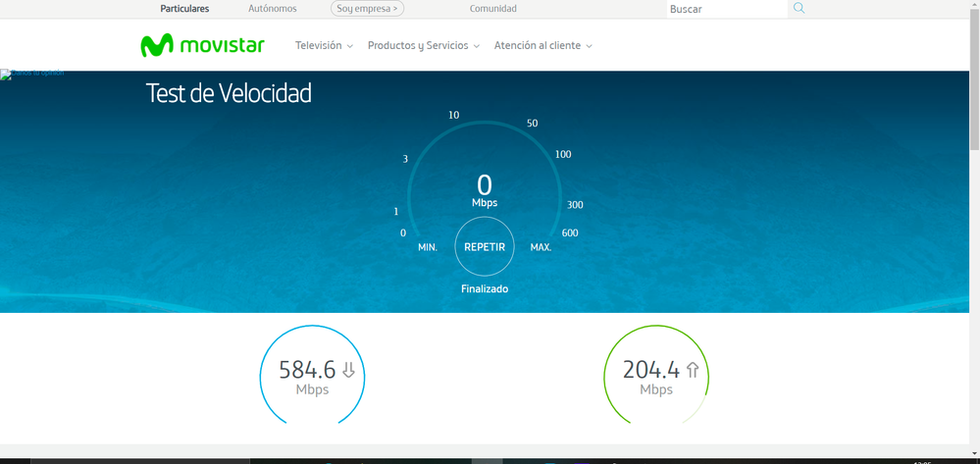Click the 100 mark on the speed gauge
The width and height of the screenshot is (980, 464).
pyautogui.click(x=563, y=154)
